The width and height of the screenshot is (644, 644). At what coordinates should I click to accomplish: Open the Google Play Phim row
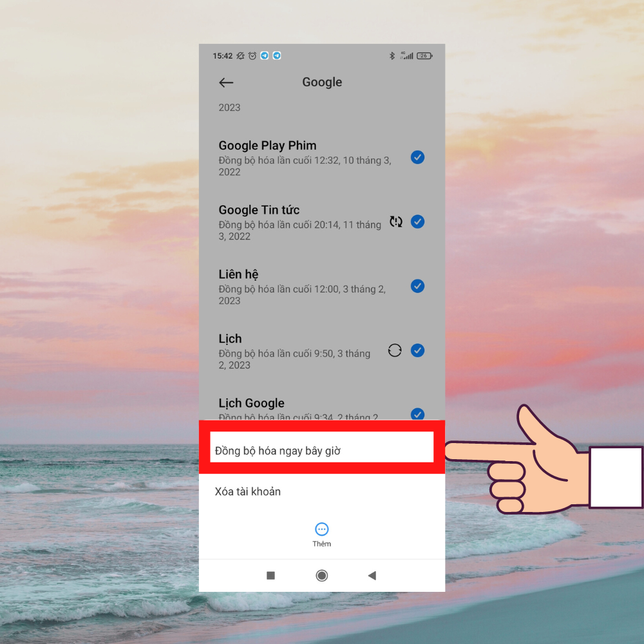pos(321,158)
